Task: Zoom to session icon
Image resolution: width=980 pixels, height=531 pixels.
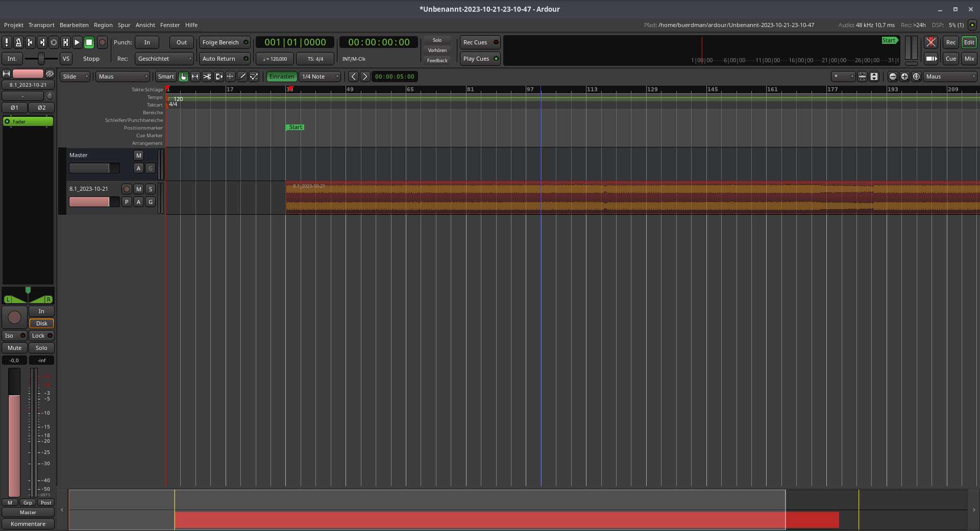Action: 916,77
